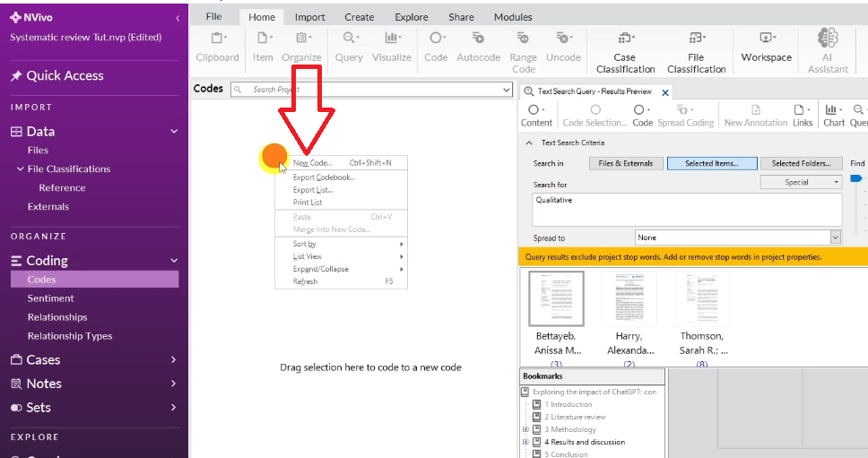The height and width of the screenshot is (458, 868).
Task: Open the Sort by submenu
Action: coord(341,244)
